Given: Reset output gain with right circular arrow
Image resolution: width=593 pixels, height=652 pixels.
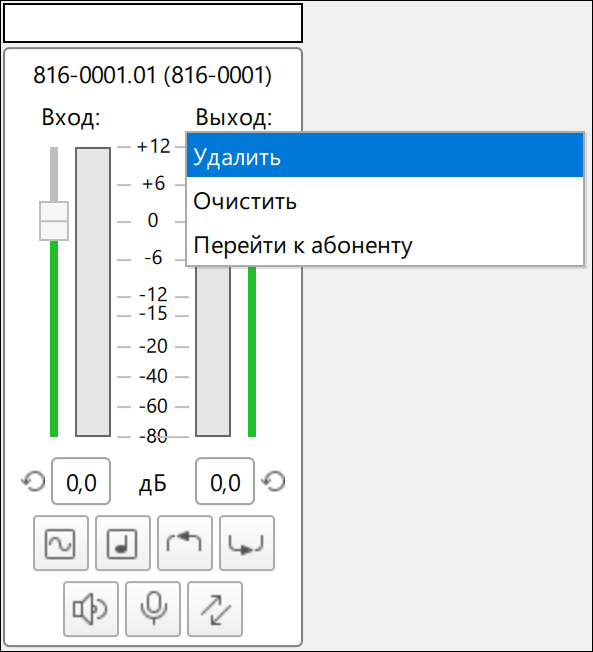Looking at the screenshot, I should point(273,482).
